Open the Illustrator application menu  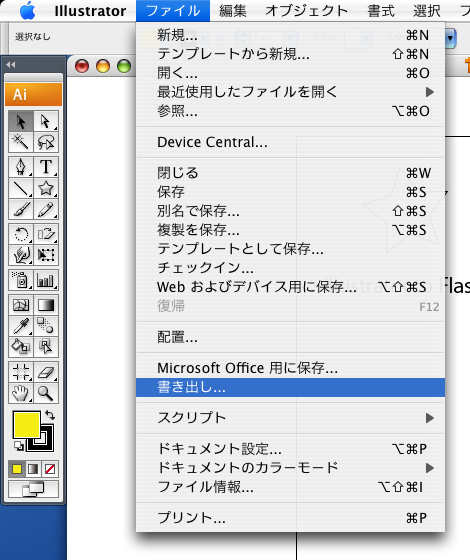[x=90, y=11]
